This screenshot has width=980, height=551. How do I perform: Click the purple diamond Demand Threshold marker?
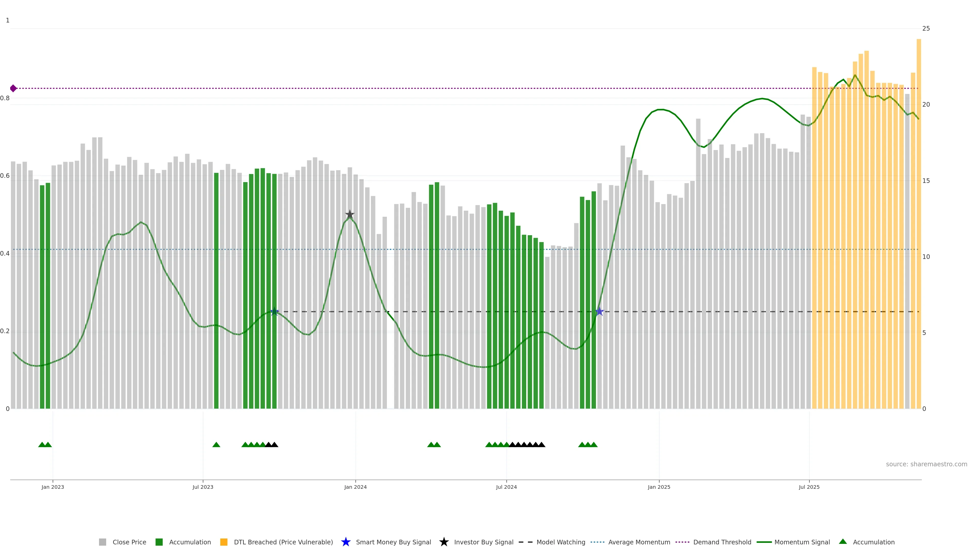pos(13,88)
